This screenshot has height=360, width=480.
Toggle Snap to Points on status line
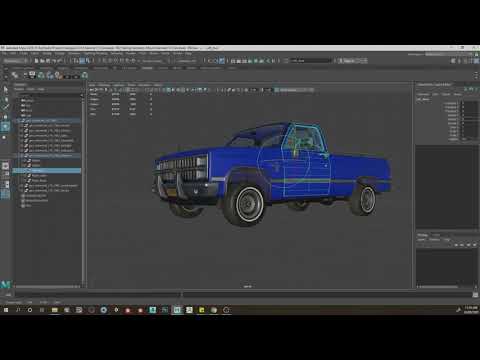point(116,61)
